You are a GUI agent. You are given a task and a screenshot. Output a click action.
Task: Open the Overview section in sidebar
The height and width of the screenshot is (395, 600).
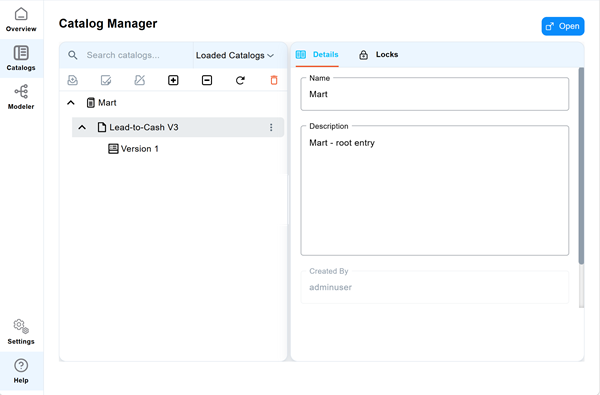pyautogui.click(x=21, y=20)
